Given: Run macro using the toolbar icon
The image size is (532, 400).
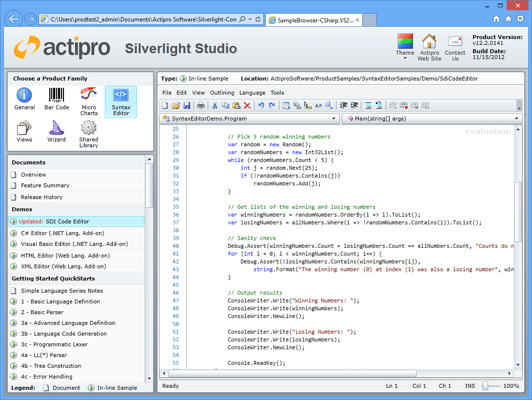Looking at the screenshot, I should [x=393, y=105].
